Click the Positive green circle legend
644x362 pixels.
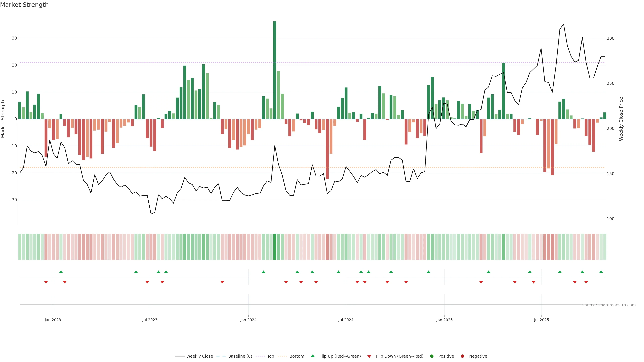(432, 356)
